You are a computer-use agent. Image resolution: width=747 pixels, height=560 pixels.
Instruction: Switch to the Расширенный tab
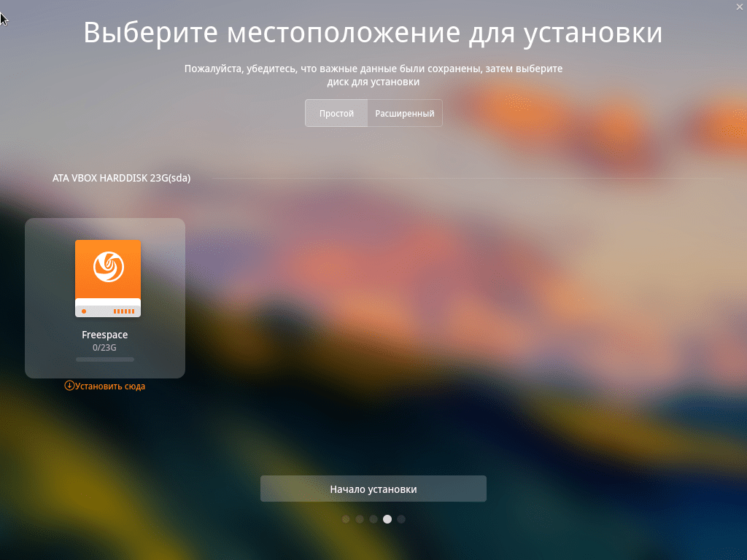click(x=404, y=113)
